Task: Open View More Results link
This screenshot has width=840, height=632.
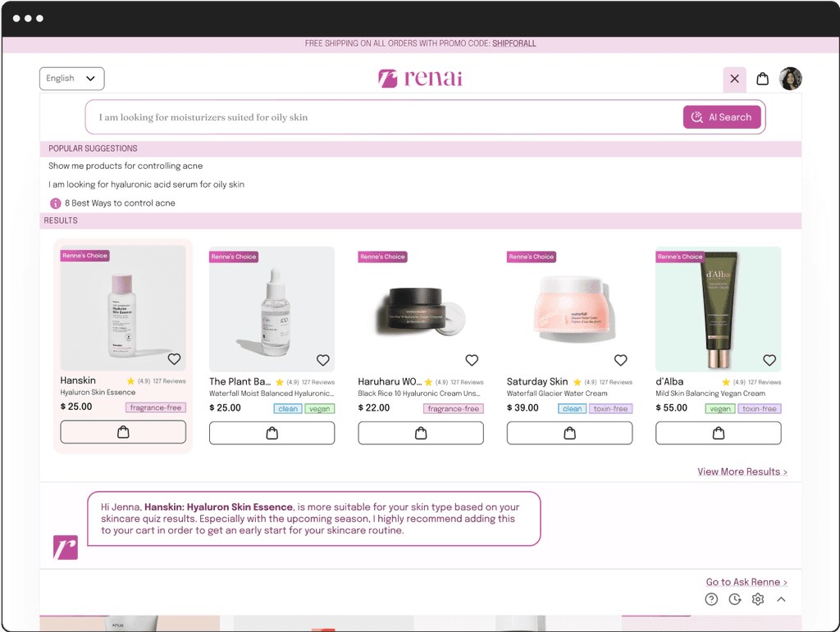Action: 742,471
